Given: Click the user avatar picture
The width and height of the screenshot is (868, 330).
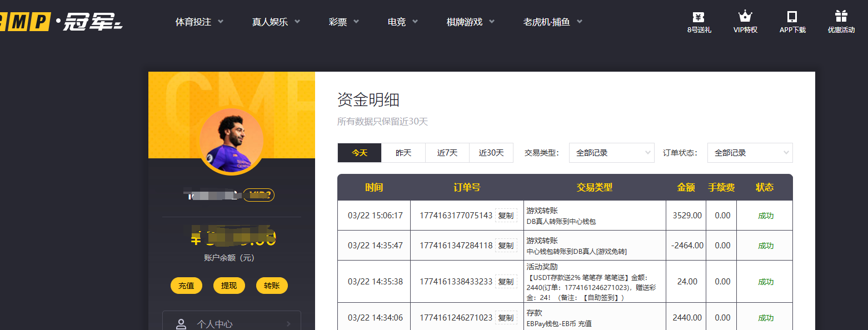Looking at the screenshot, I should point(231,141).
